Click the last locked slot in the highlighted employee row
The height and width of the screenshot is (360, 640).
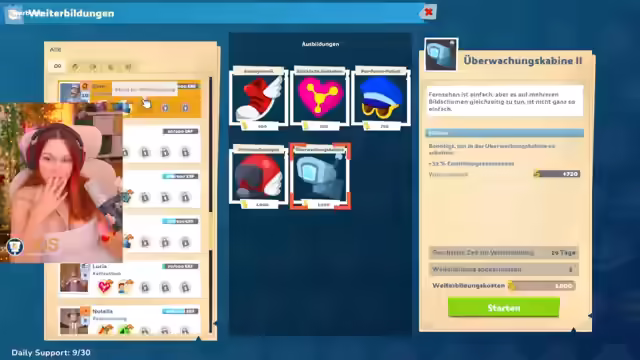tap(185, 108)
